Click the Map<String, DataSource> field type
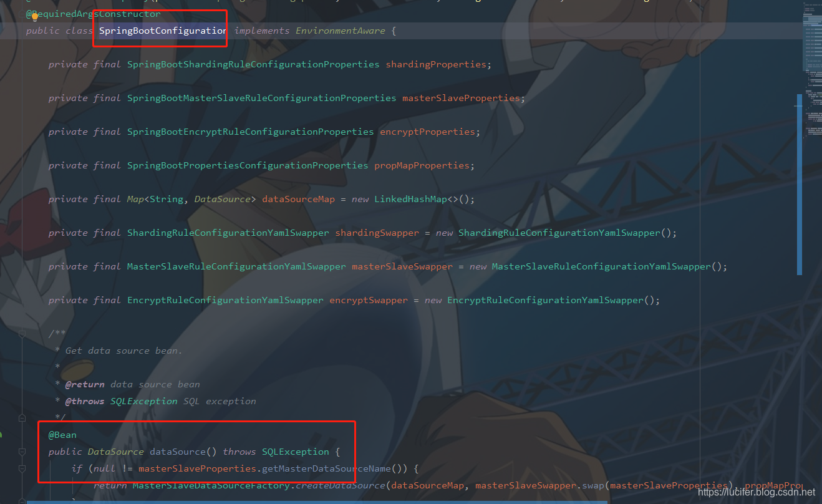The width and height of the screenshot is (822, 504). [191, 199]
